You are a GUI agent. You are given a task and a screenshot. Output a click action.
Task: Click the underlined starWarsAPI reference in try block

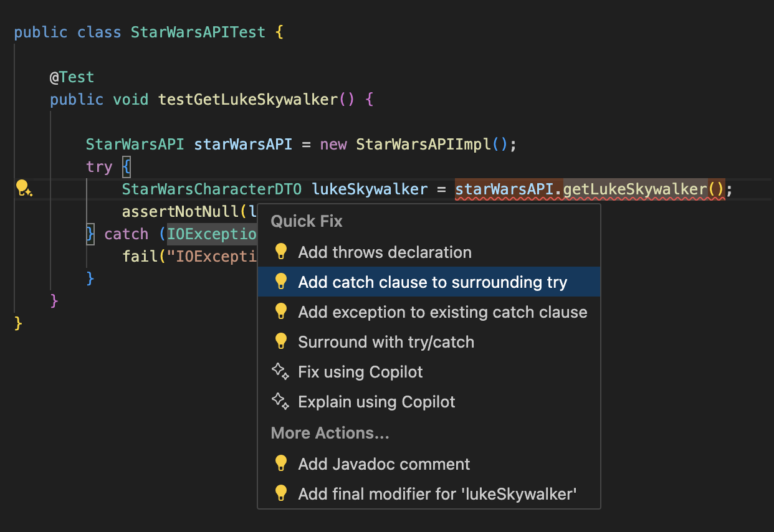(x=504, y=189)
